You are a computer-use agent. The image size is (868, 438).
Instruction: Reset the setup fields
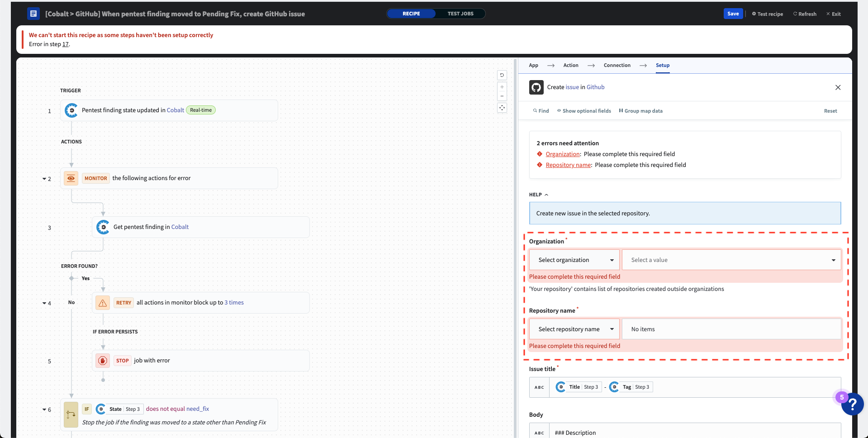830,111
